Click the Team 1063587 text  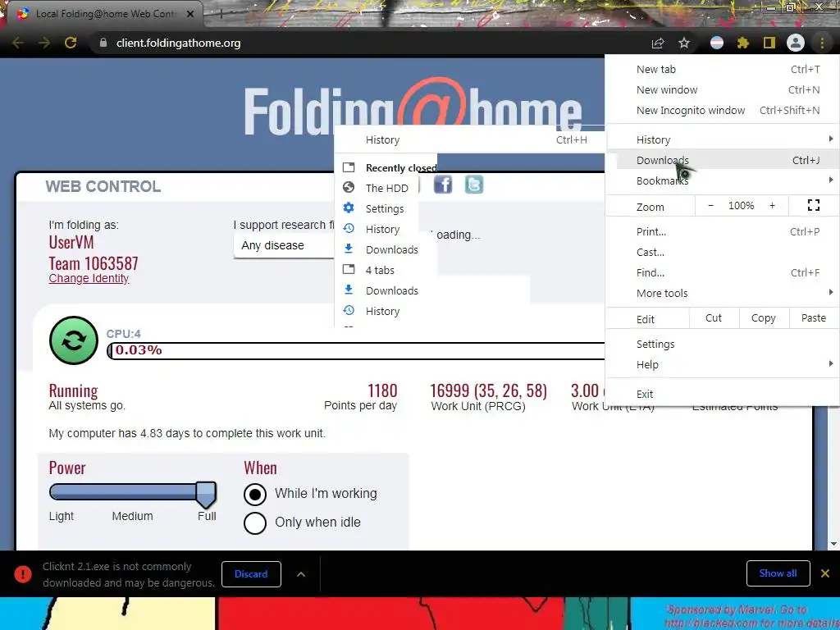coord(94,263)
